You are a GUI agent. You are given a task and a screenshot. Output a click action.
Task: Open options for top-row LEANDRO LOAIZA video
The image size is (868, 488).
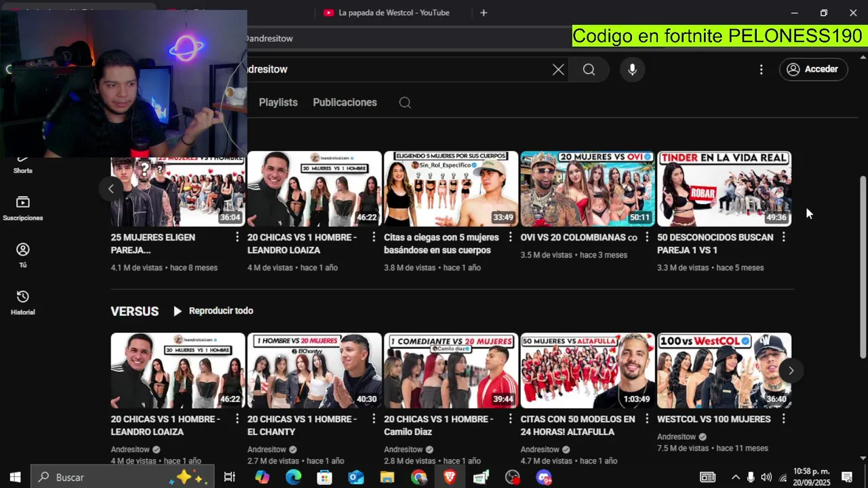pos(374,237)
